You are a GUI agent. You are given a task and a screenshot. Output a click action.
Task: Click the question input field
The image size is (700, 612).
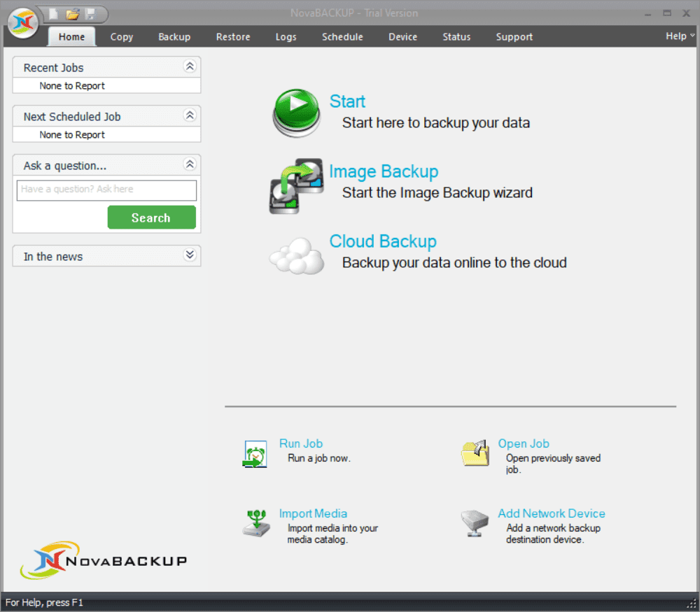point(106,190)
